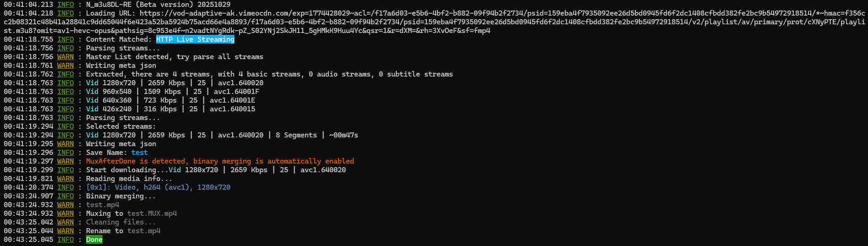Image resolution: width=868 pixels, height=246 pixels.
Task: Click the 8 Segments text
Action: 296,135
